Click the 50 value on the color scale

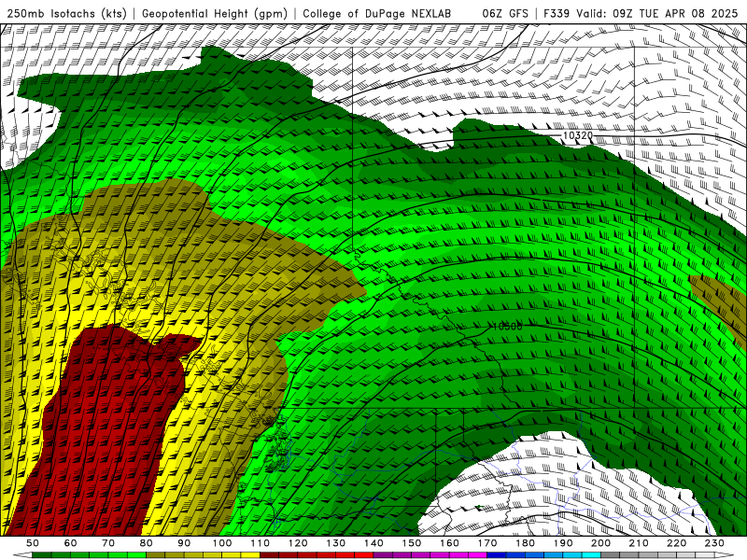click(x=33, y=543)
